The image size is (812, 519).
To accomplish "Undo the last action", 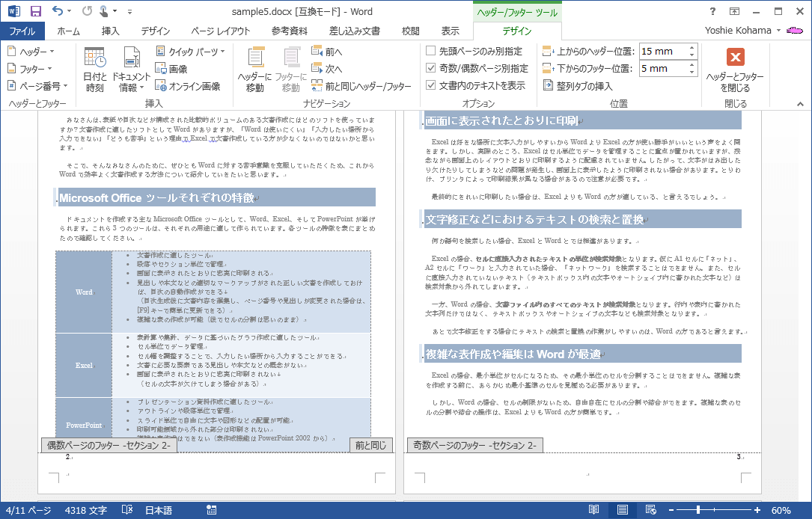I will [x=58, y=11].
